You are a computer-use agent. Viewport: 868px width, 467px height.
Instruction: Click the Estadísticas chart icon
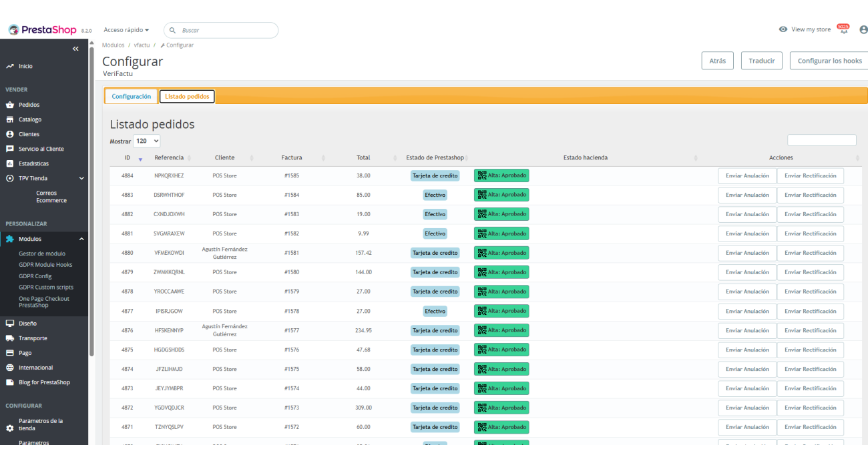pyautogui.click(x=9, y=163)
